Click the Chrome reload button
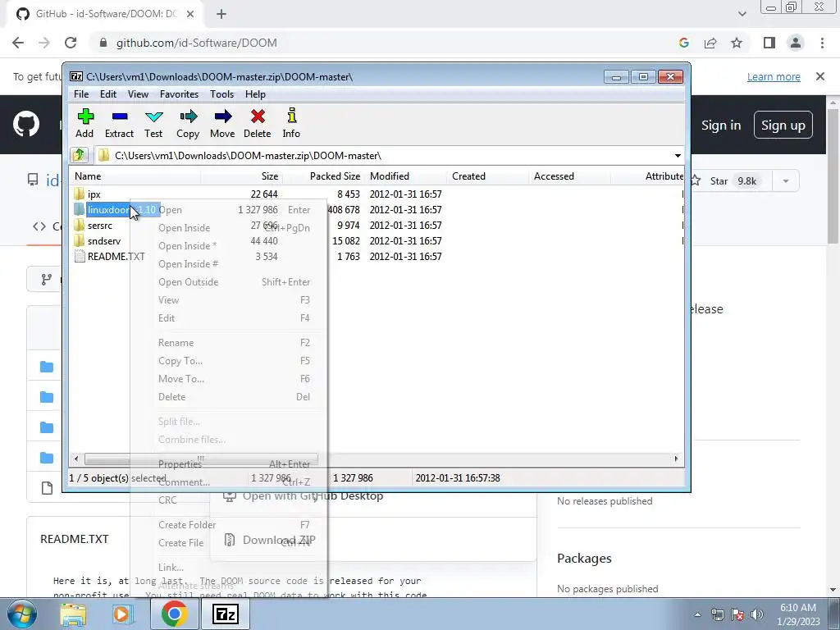 click(x=71, y=43)
